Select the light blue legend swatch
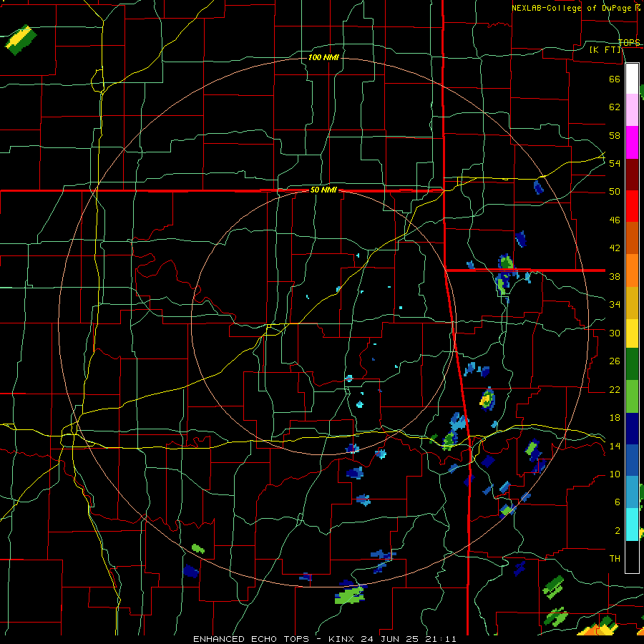This screenshot has width=644, height=644. pyautogui.click(x=632, y=492)
